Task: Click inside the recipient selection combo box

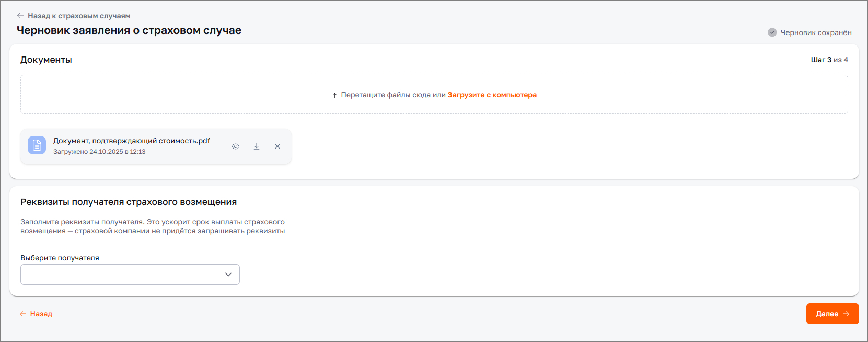Action: tap(120, 275)
